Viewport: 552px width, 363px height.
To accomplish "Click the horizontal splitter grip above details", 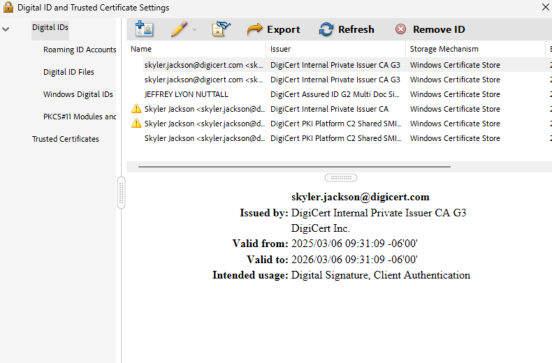I will pyautogui.click(x=341, y=178).
